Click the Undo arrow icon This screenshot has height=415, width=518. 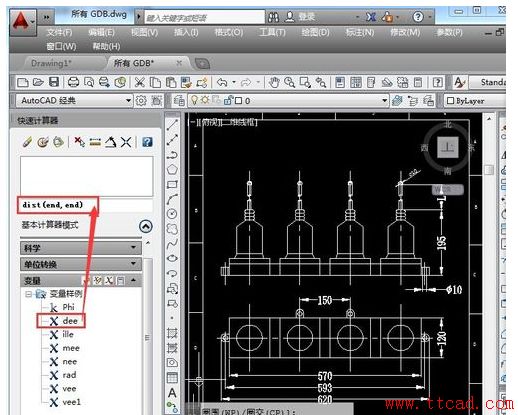click(x=222, y=82)
